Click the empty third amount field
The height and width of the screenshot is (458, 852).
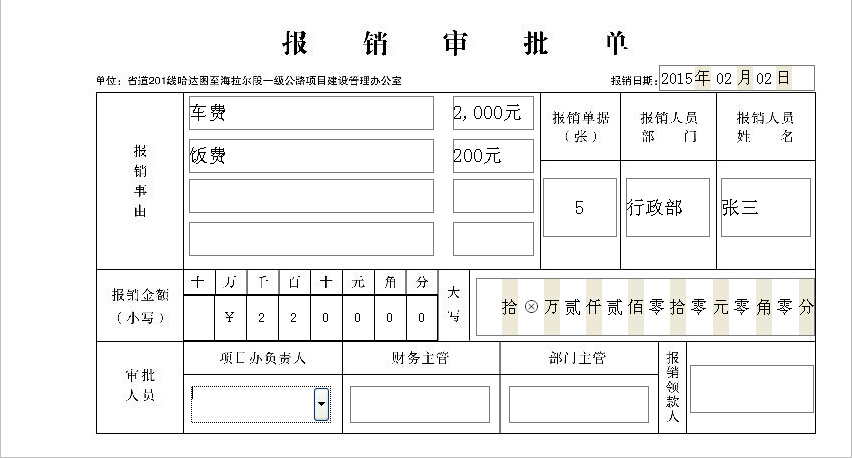[x=493, y=196]
